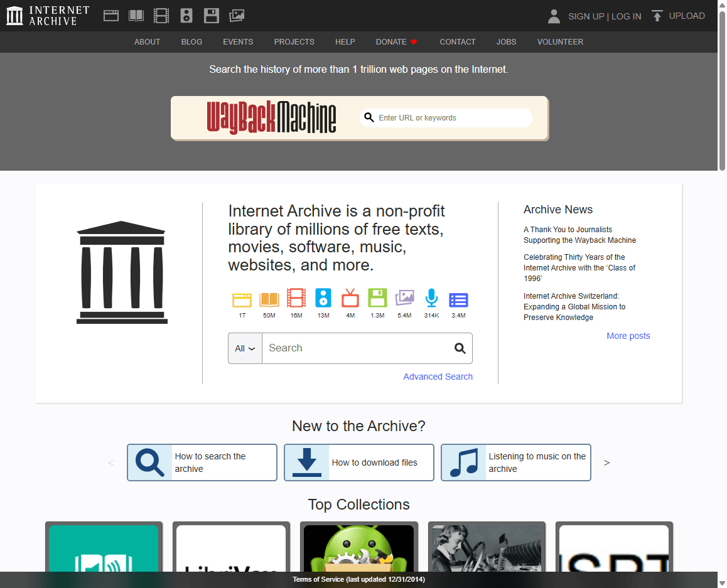This screenshot has height=588, width=727.
Task: Submit search with magnifier button
Action: click(460, 348)
